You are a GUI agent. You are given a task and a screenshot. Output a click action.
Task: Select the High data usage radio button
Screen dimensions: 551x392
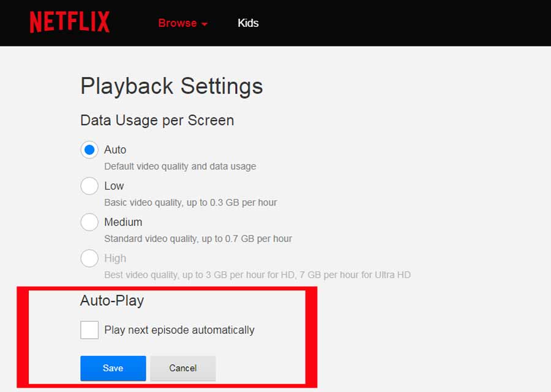coord(89,258)
